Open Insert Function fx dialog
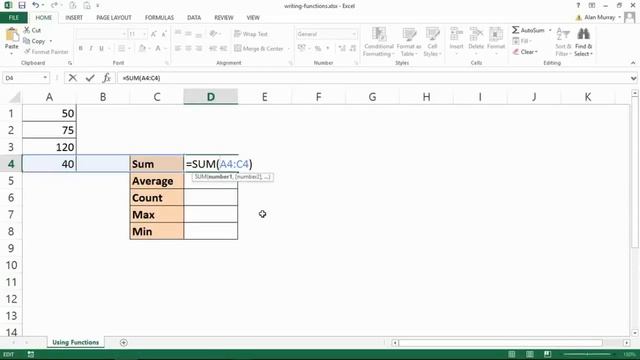 pyautogui.click(x=107, y=78)
